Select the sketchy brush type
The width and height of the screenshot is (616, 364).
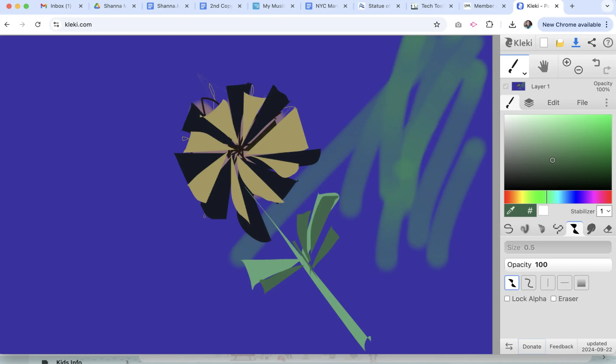coord(541,229)
